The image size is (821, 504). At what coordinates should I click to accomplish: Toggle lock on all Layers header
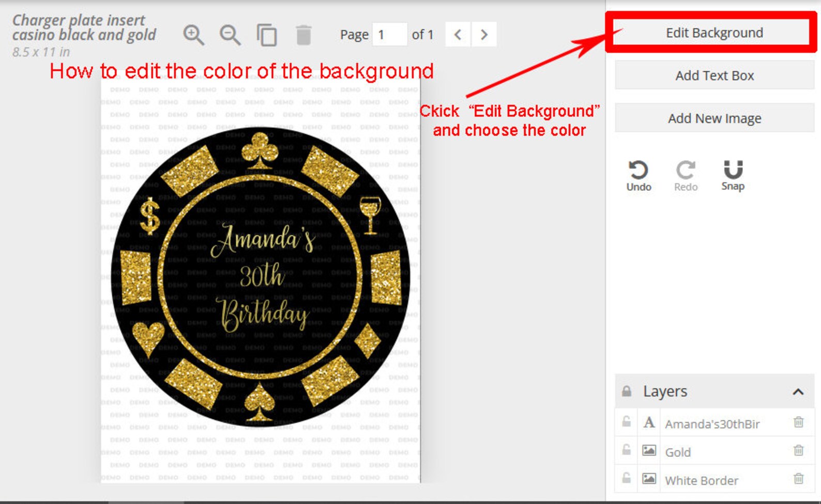tap(627, 391)
